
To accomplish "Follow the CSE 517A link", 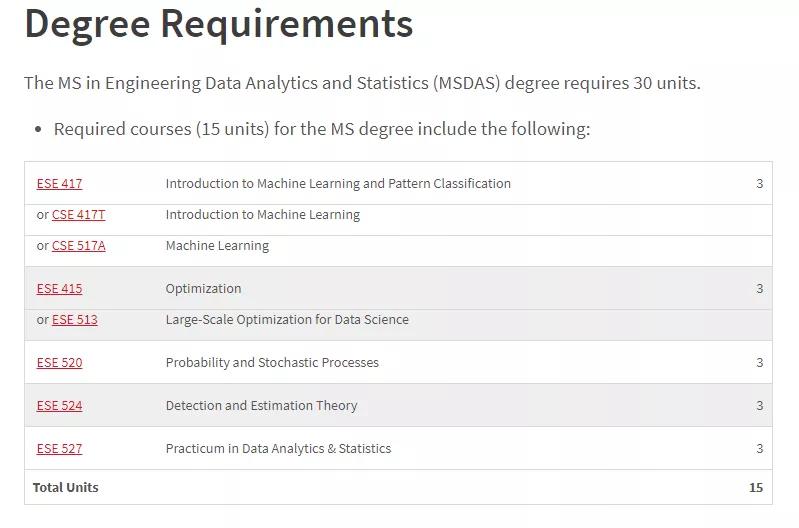I will click(x=78, y=246).
